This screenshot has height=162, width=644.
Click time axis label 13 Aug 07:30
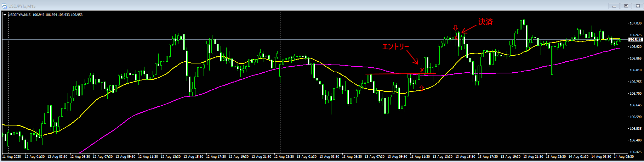[x=375, y=157]
